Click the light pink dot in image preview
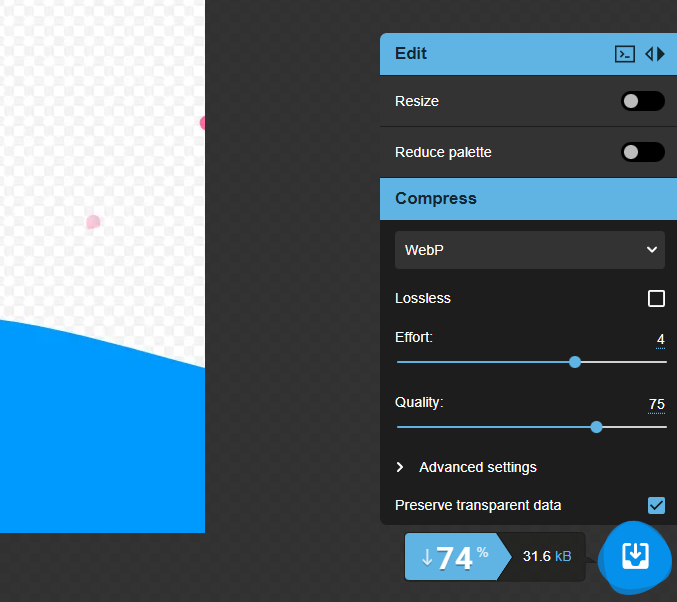 93,222
